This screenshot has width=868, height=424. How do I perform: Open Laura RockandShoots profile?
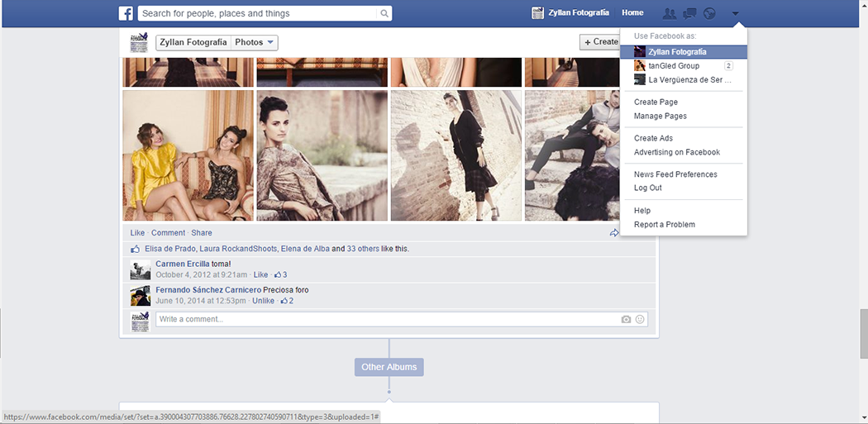[237, 249]
